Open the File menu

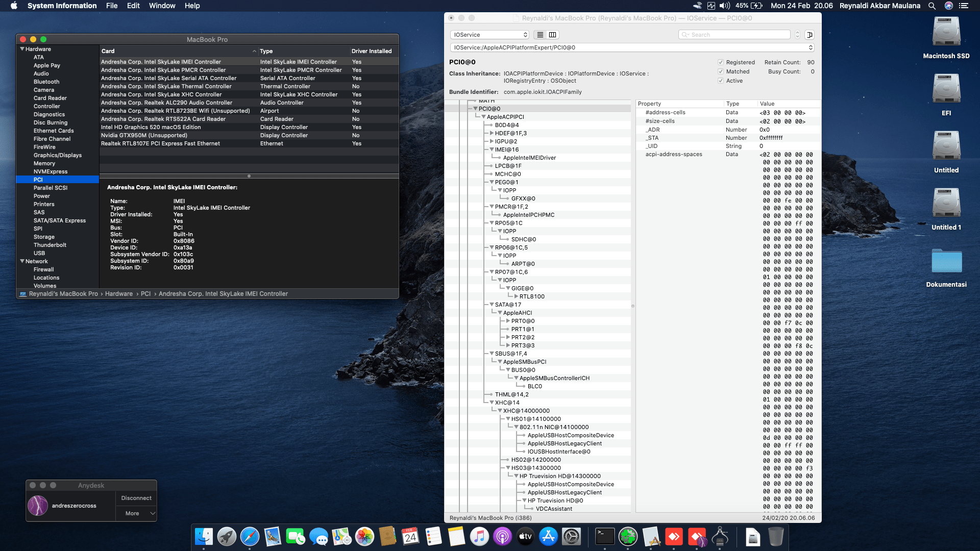tap(111, 6)
